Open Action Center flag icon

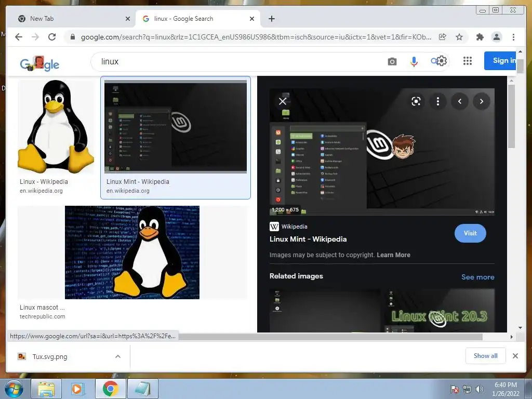454,389
